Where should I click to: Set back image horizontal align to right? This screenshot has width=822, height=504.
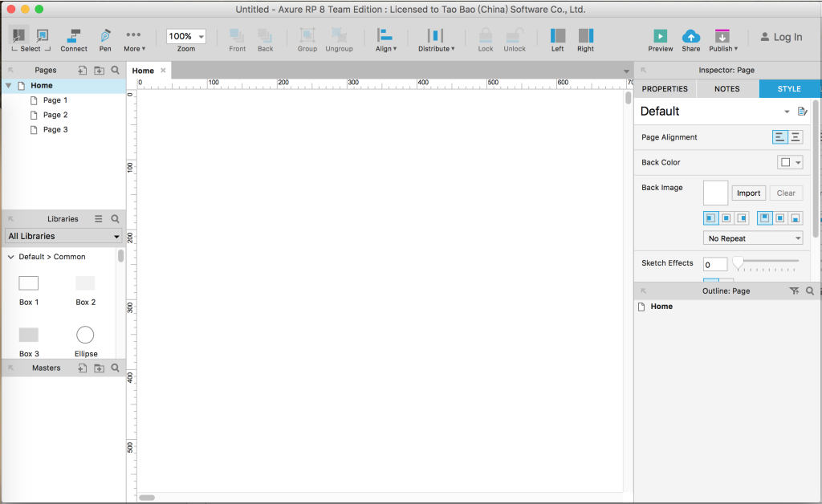click(742, 218)
